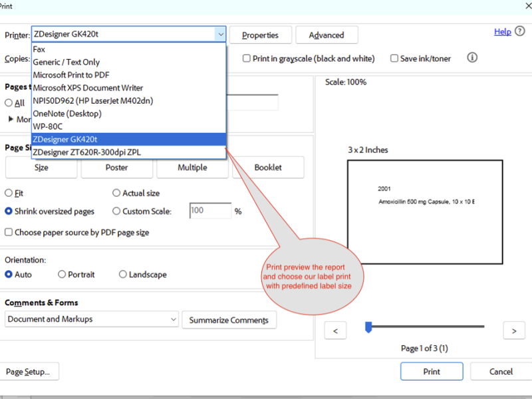This screenshot has width=532, height=399.
Task: Go to next preview page
Action: [514, 331]
